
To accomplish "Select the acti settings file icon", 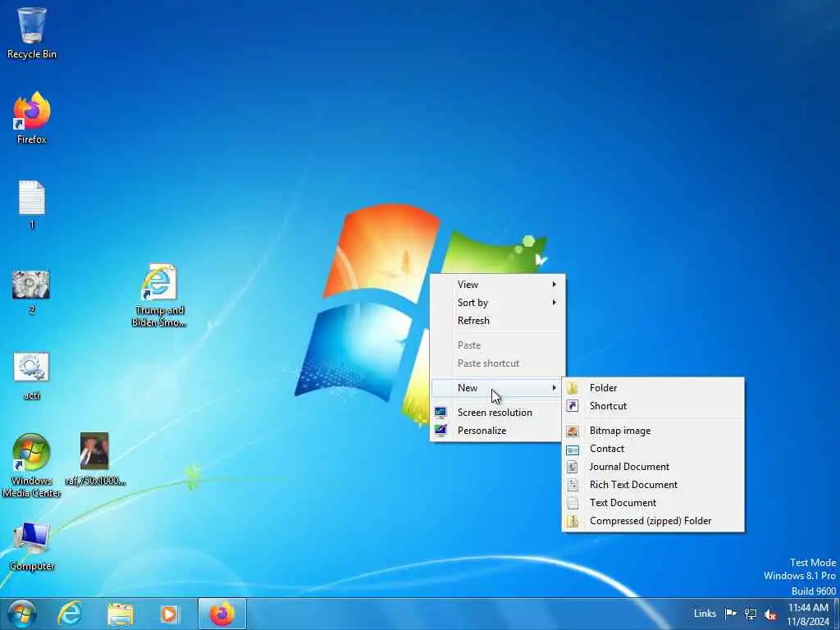I will 32,376.
